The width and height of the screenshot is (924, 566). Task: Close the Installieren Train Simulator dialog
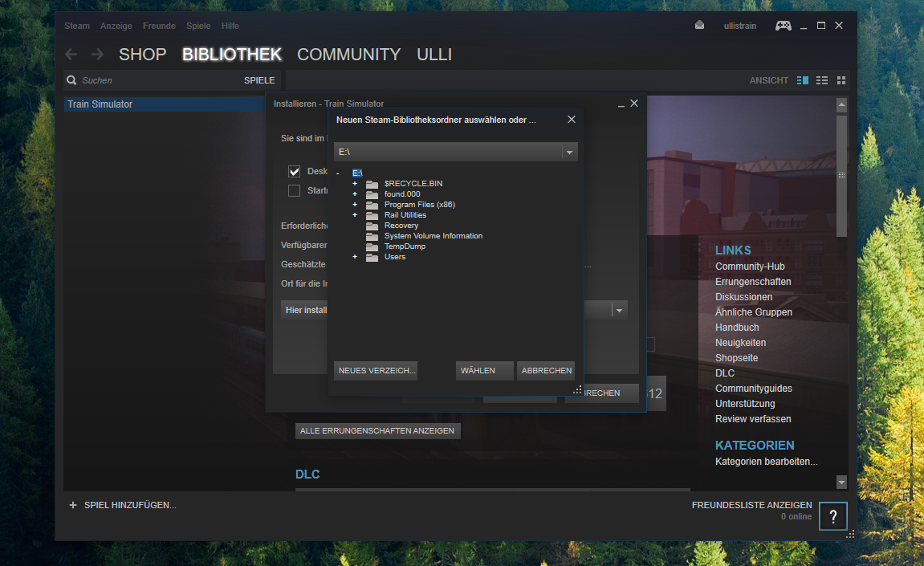coord(634,104)
